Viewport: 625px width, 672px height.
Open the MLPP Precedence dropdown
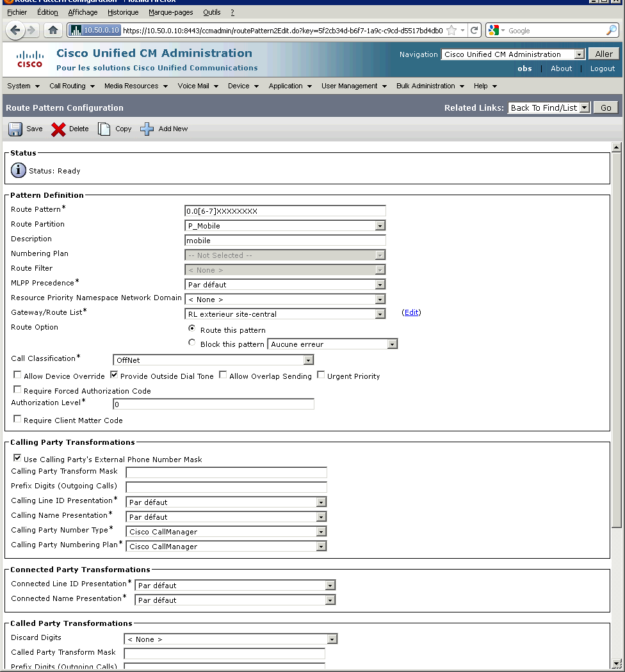tap(285, 285)
